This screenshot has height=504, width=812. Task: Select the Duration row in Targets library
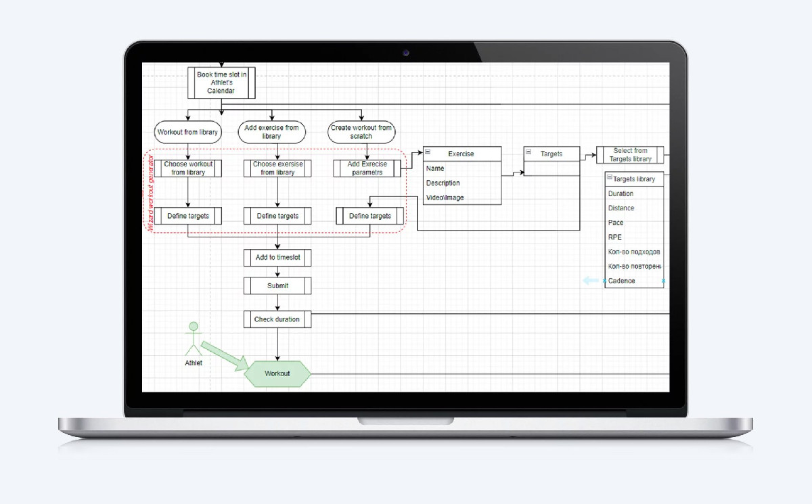(634, 193)
